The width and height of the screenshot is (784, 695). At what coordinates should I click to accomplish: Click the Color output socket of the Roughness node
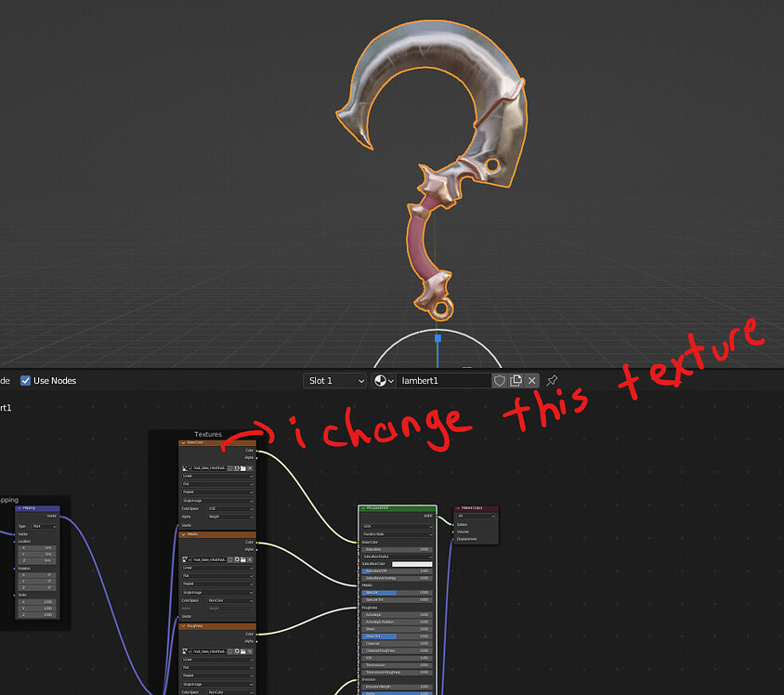point(256,634)
